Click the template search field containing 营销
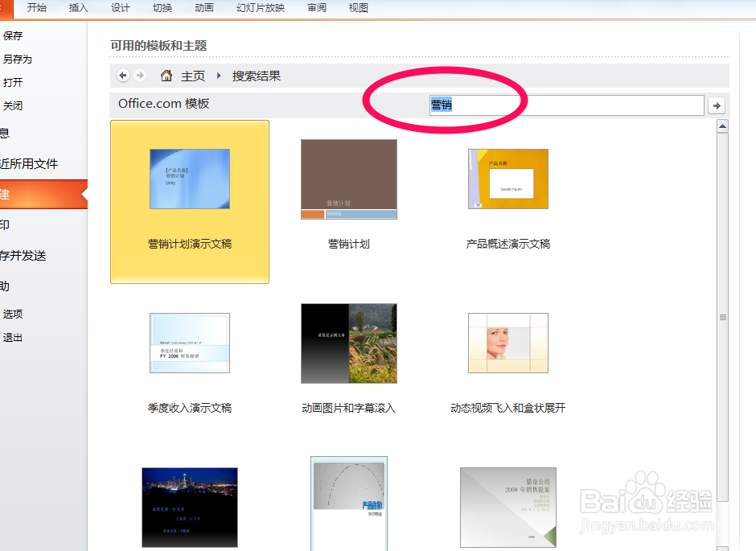 [566, 105]
